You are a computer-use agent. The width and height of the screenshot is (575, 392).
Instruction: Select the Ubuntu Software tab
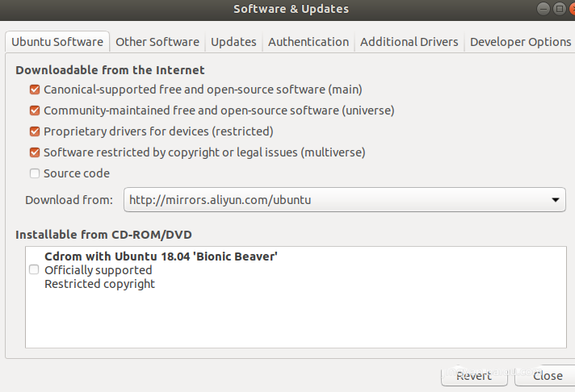click(x=57, y=42)
